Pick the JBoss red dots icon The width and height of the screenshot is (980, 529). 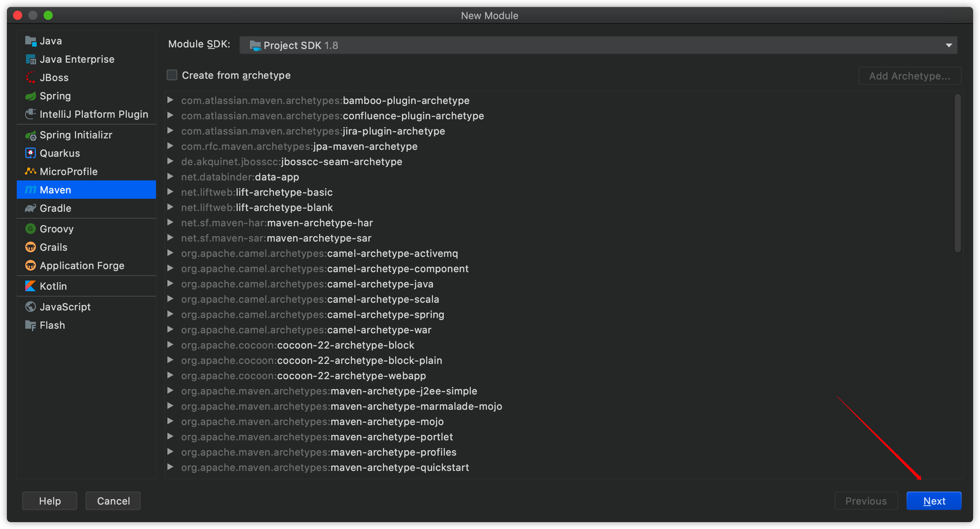(x=31, y=78)
